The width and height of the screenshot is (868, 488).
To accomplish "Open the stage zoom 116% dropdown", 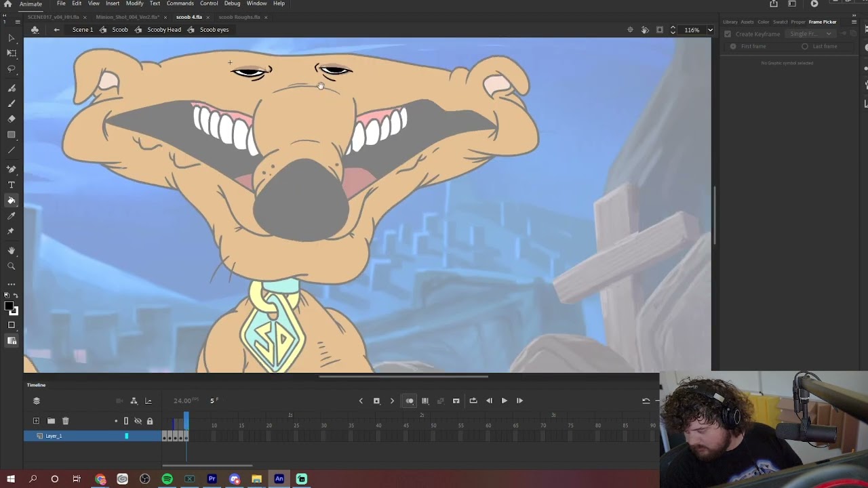I will pyautogui.click(x=710, y=30).
